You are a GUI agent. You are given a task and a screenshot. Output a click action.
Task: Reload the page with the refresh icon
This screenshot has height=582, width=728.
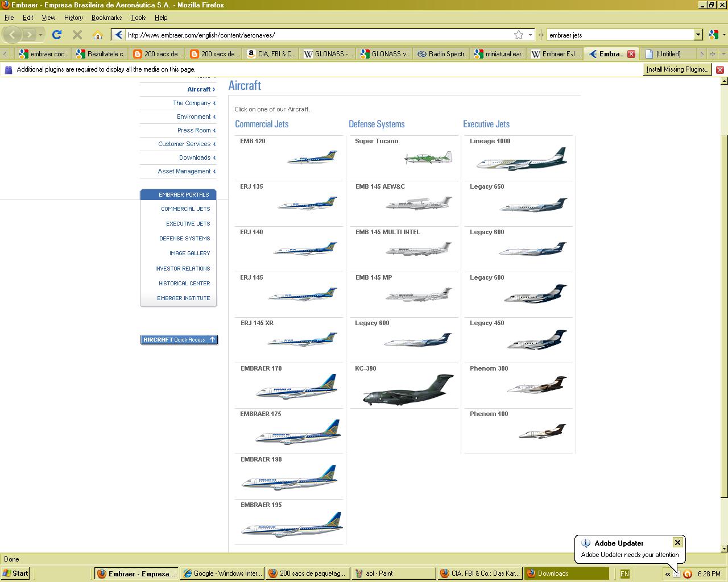57,35
